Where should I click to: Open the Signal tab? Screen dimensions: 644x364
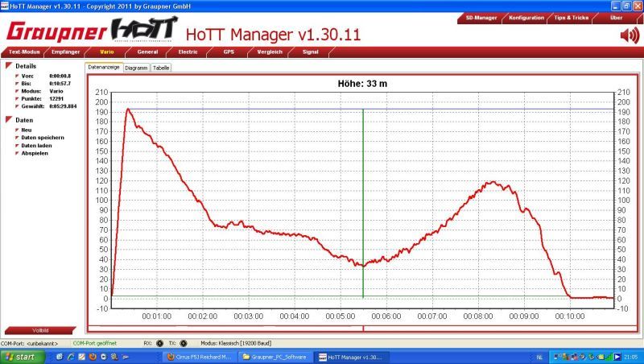point(311,52)
